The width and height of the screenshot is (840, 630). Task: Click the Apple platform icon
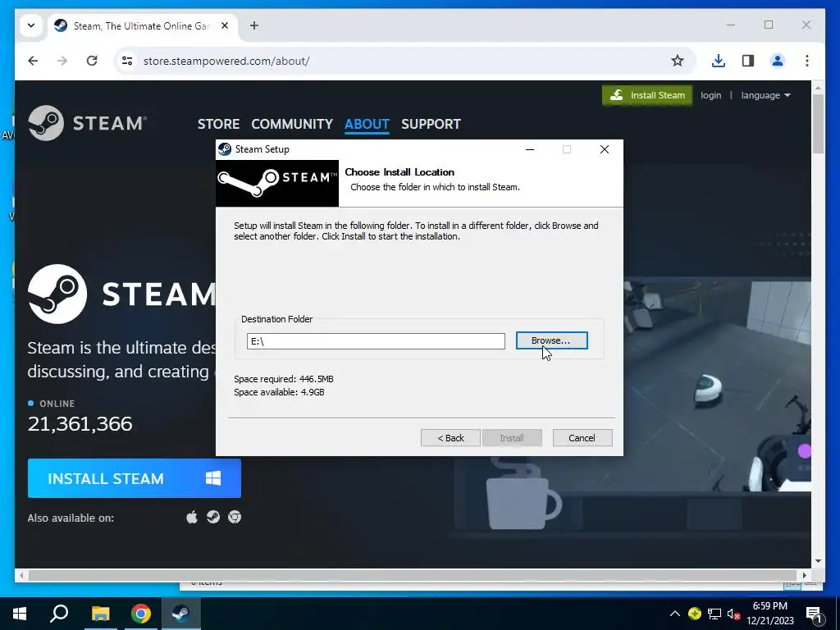[x=192, y=518]
